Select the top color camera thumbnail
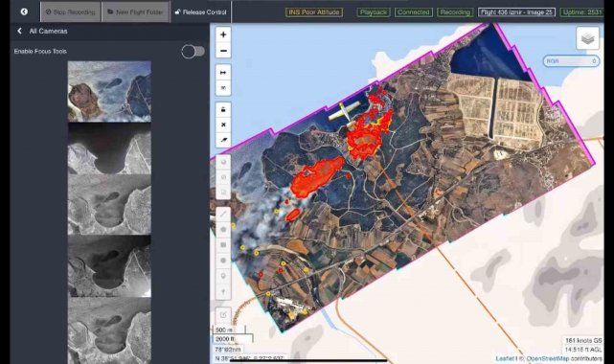614x364 pixels. (109, 91)
